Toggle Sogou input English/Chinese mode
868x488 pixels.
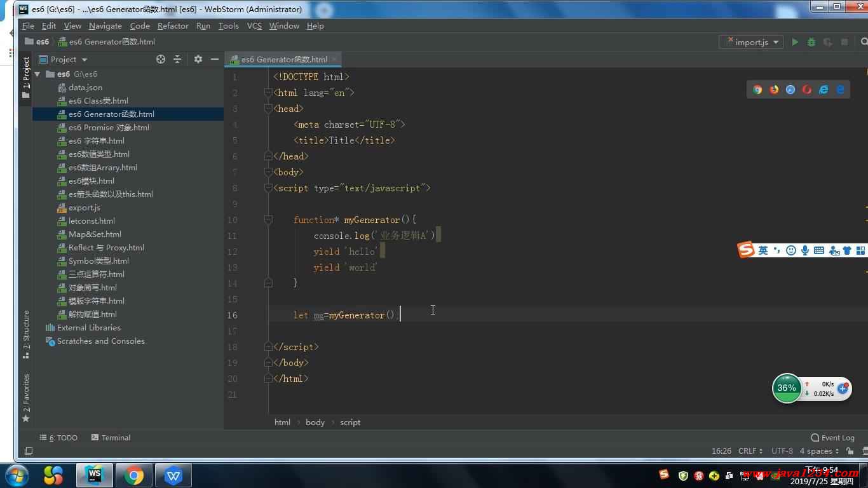(x=763, y=250)
